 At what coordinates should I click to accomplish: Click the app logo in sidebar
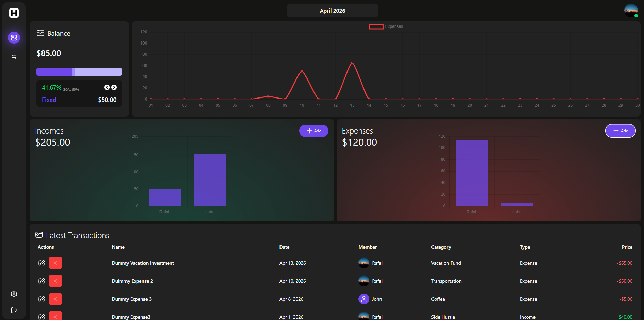click(x=14, y=13)
